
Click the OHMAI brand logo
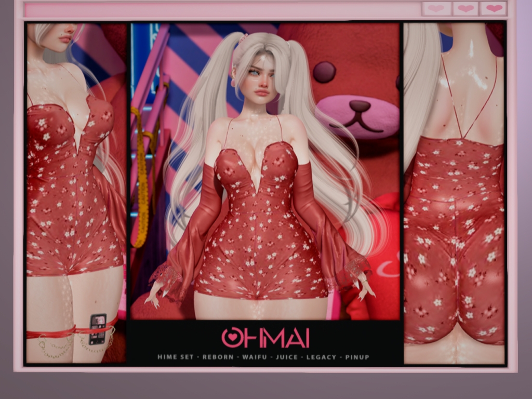[x=265, y=338]
